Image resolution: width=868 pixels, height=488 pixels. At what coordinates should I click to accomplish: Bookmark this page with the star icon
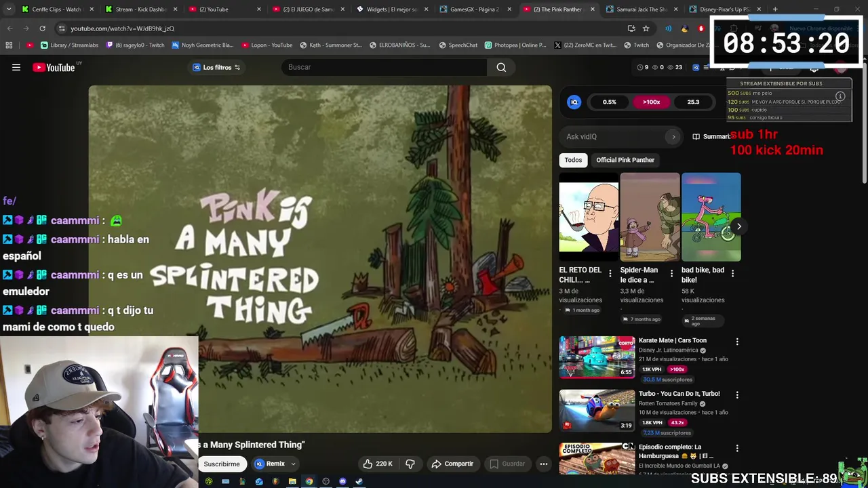[x=646, y=28]
